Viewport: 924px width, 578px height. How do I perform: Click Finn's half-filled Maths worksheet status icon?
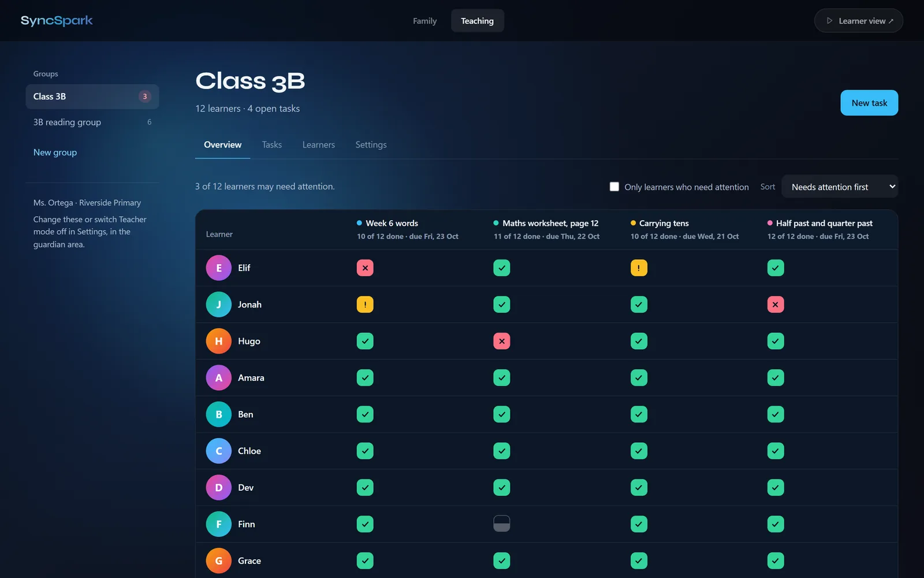click(502, 524)
